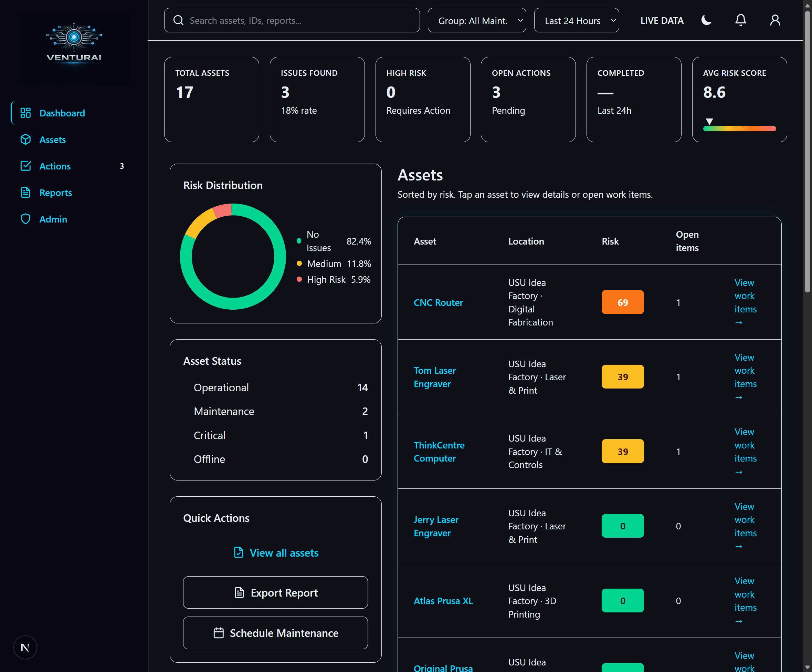Click the VenturAI logo
The image size is (812, 672).
(74, 43)
